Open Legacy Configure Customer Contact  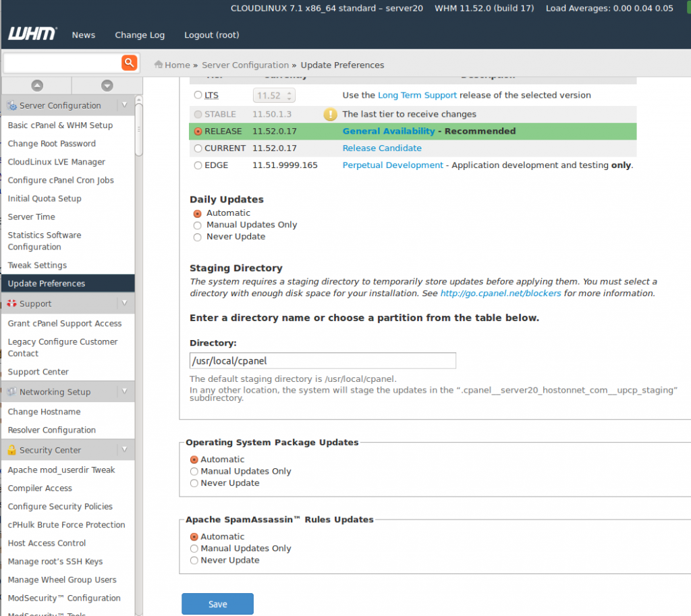click(63, 347)
